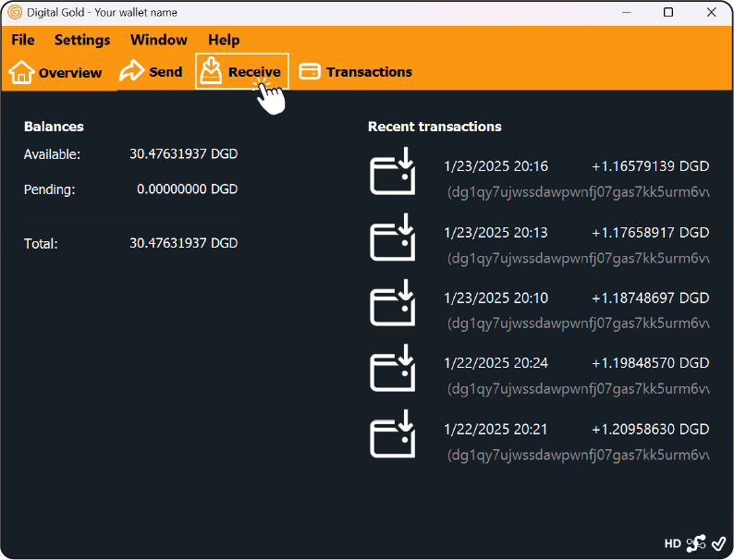Open the 1/23/2025 20:10 transaction entry

pos(495,298)
